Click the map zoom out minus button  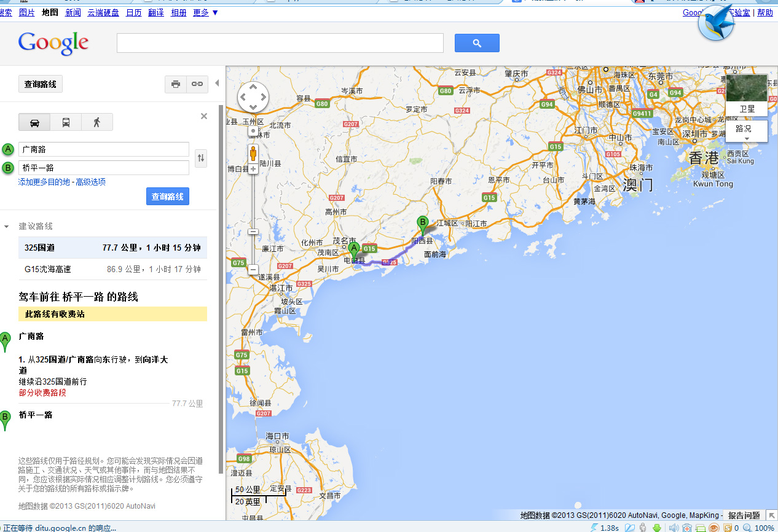[x=253, y=269]
